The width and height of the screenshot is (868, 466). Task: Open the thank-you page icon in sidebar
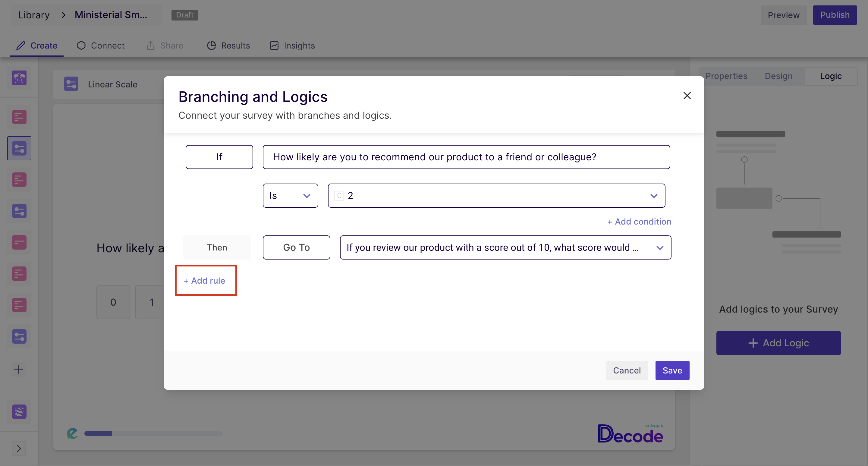pyautogui.click(x=19, y=411)
